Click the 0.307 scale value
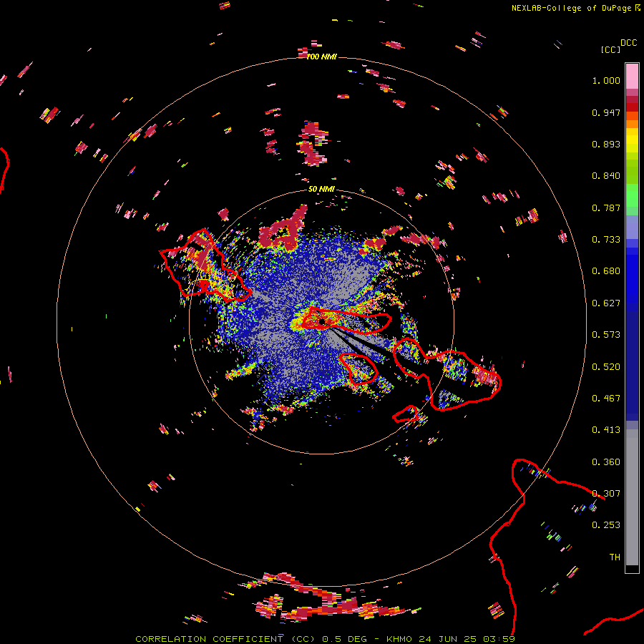This screenshot has height=644, width=644. tap(606, 494)
